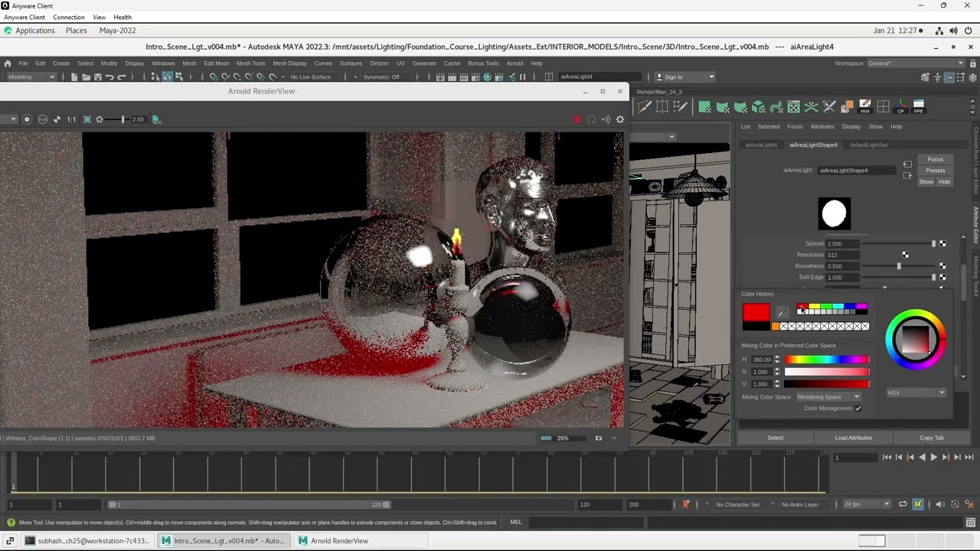This screenshot has width=980, height=551.
Task: Click the crop region icon in RenderView
Action: [x=87, y=119]
